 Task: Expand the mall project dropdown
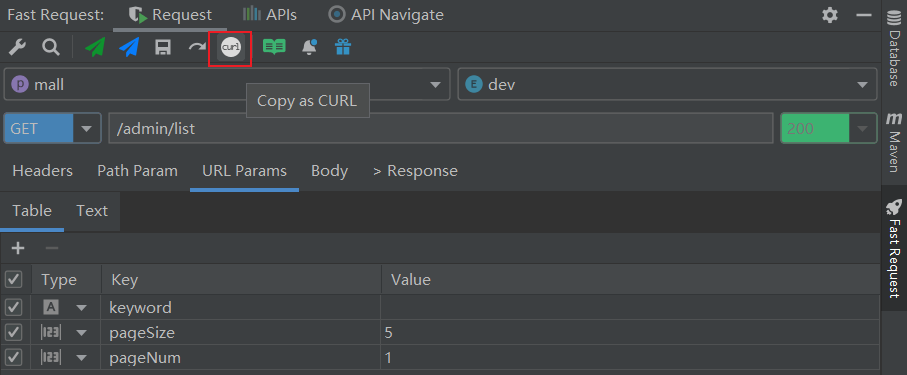[227, 85]
